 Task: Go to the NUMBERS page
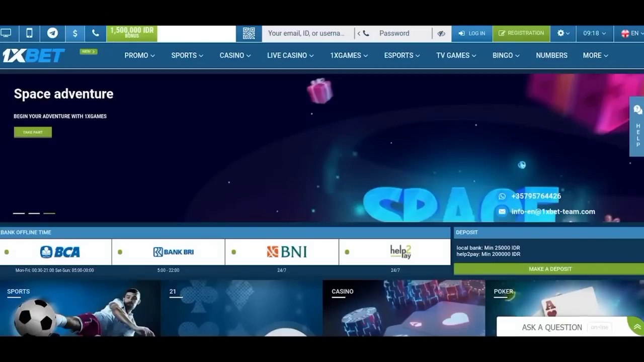(551, 55)
